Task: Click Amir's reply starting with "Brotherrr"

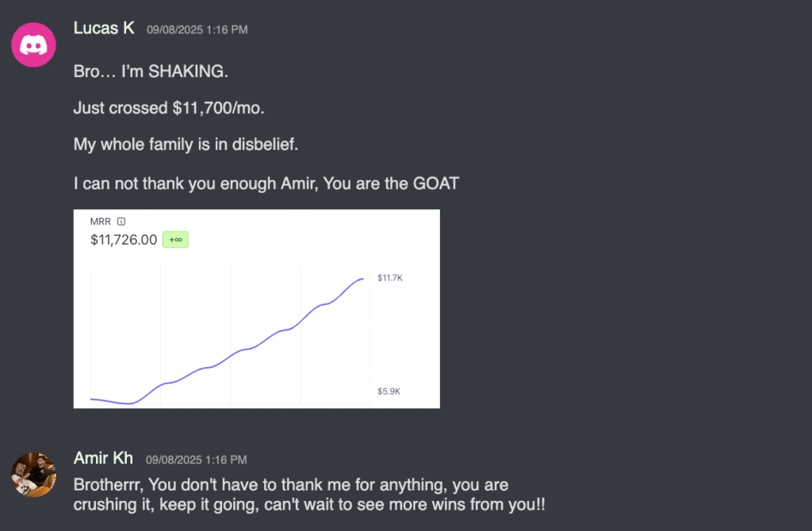Action: (291, 483)
